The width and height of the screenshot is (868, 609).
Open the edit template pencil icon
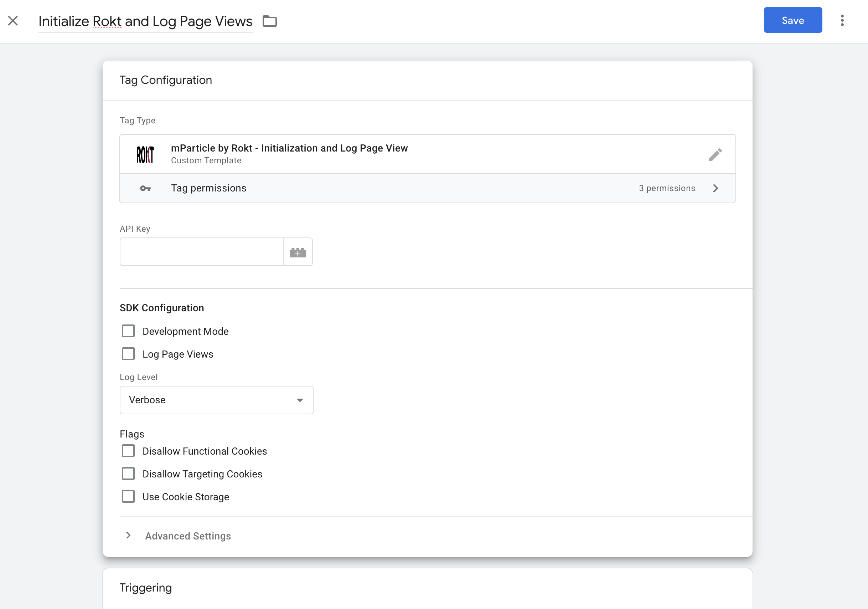tap(715, 154)
